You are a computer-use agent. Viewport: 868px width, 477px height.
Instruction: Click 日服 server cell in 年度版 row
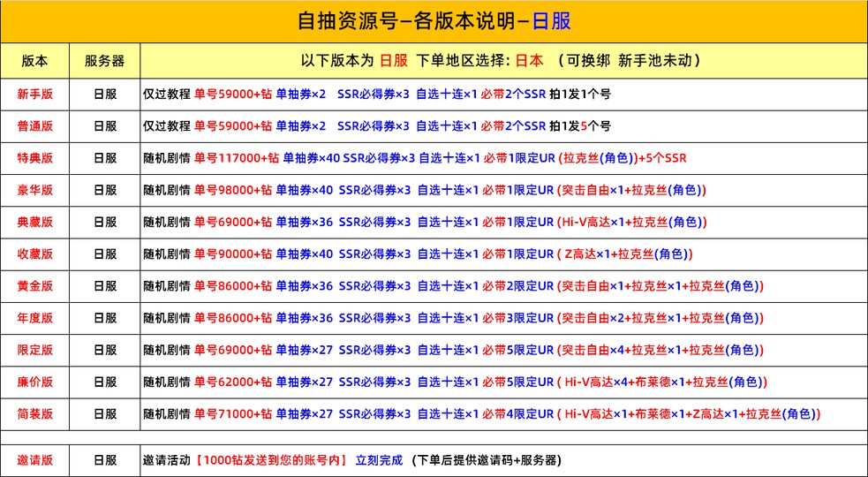click(x=105, y=318)
